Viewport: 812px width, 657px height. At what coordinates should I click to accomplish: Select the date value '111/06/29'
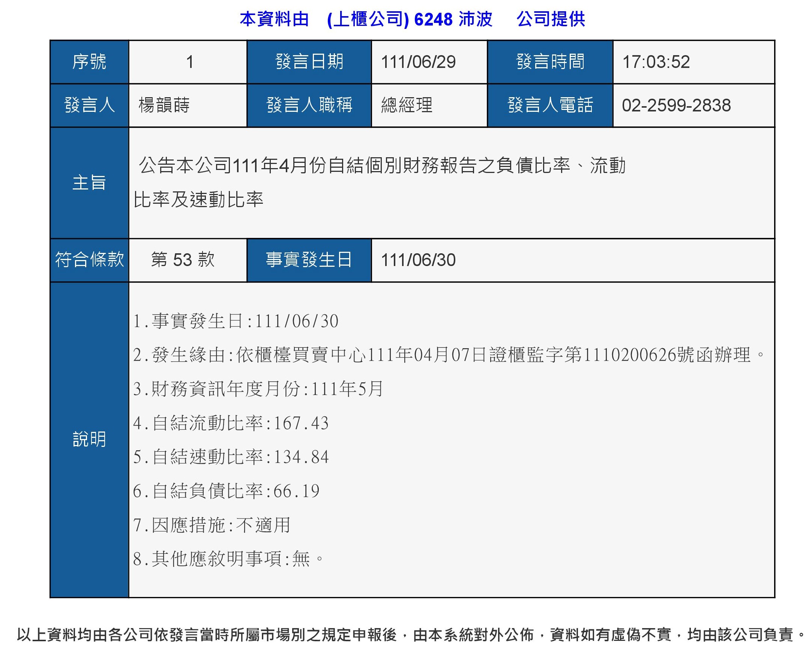418,62
